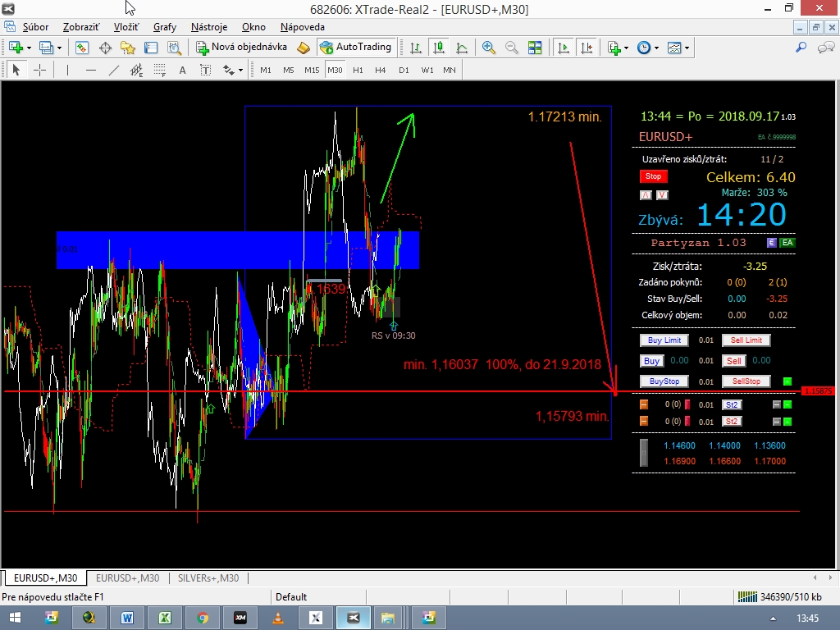The image size is (840, 630).
Task: Expand the arrows objects dropdown
Action: [x=240, y=70]
